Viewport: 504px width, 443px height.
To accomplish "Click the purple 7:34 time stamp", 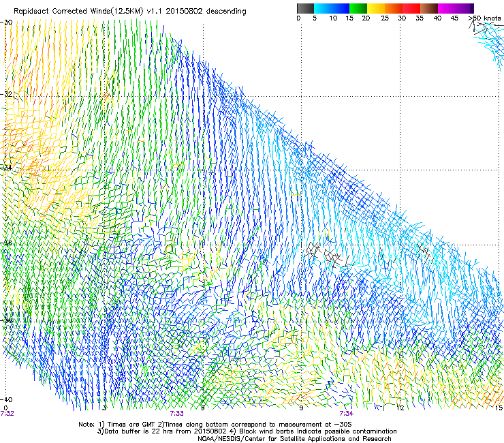I will pyautogui.click(x=347, y=414).
